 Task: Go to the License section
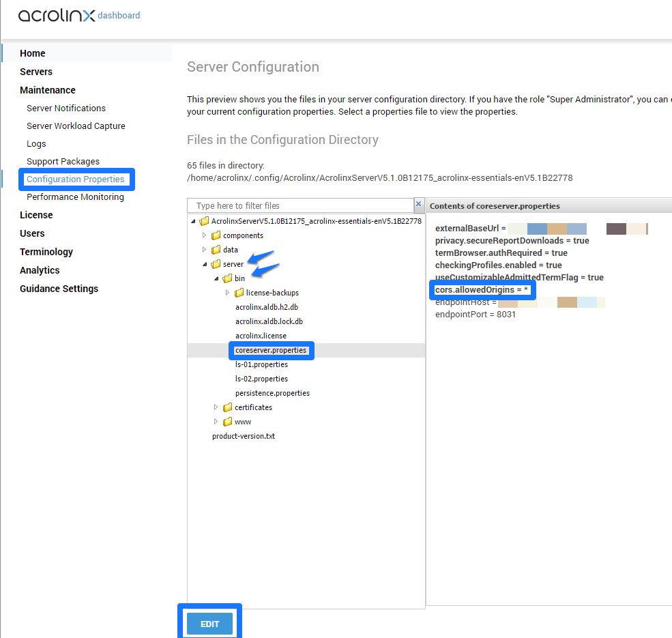[x=36, y=215]
